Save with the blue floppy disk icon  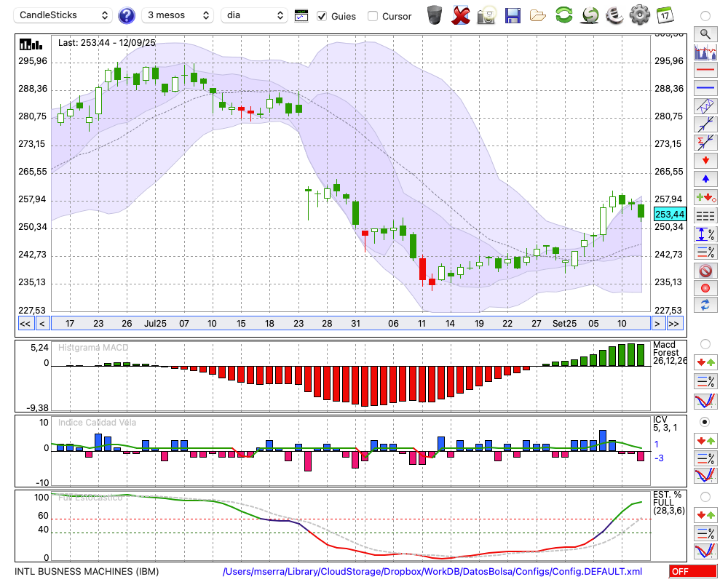click(x=513, y=15)
